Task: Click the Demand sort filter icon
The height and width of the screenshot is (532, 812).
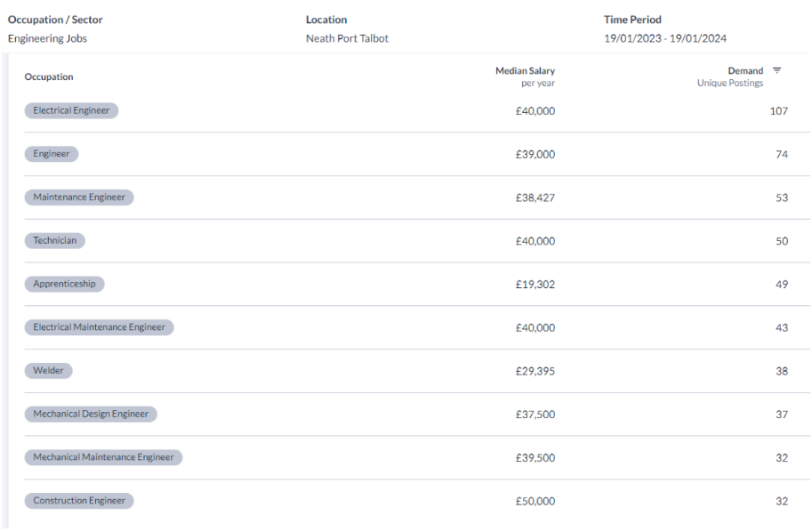Action: 776,70
